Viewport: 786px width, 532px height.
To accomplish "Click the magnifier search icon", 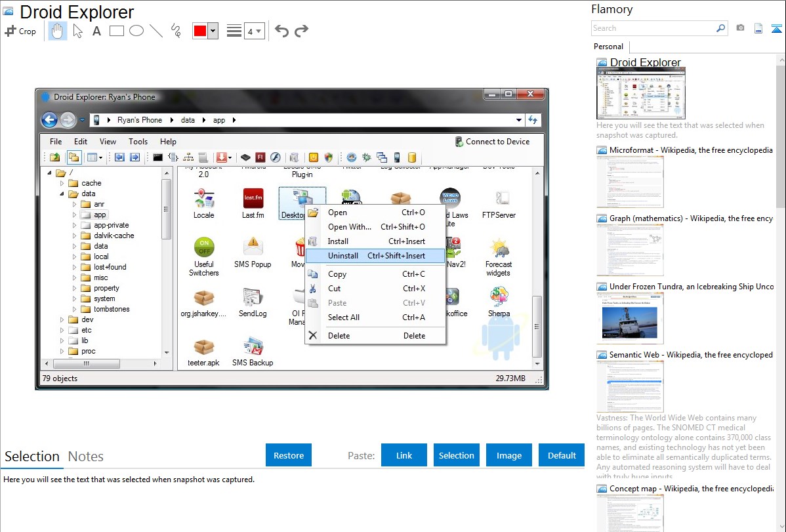I will click(721, 28).
